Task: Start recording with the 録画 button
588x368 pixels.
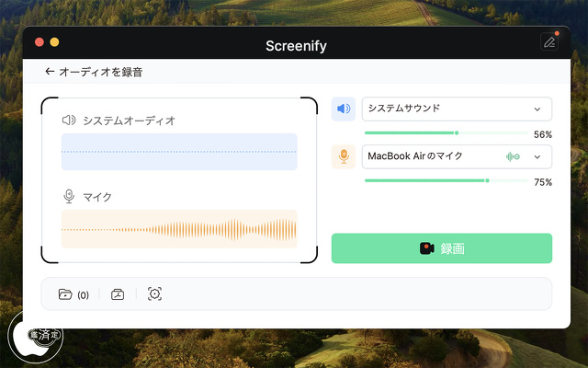Action: [x=441, y=248]
